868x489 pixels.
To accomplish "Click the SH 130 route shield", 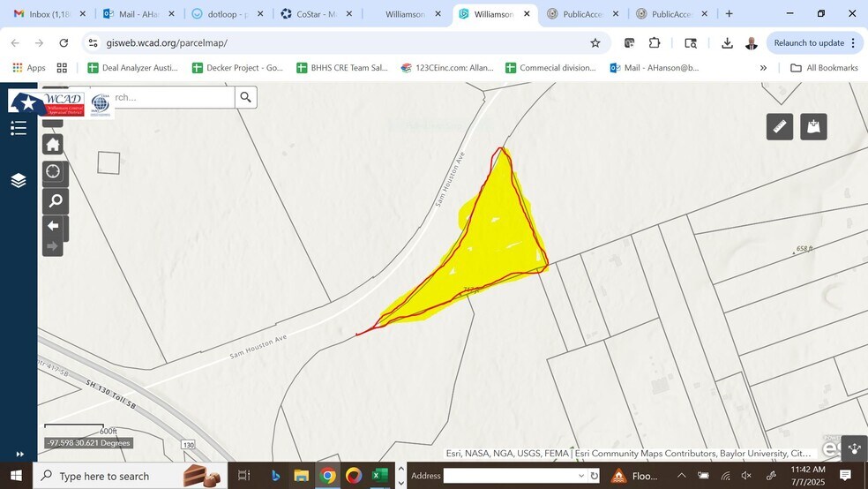I will click(188, 445).
